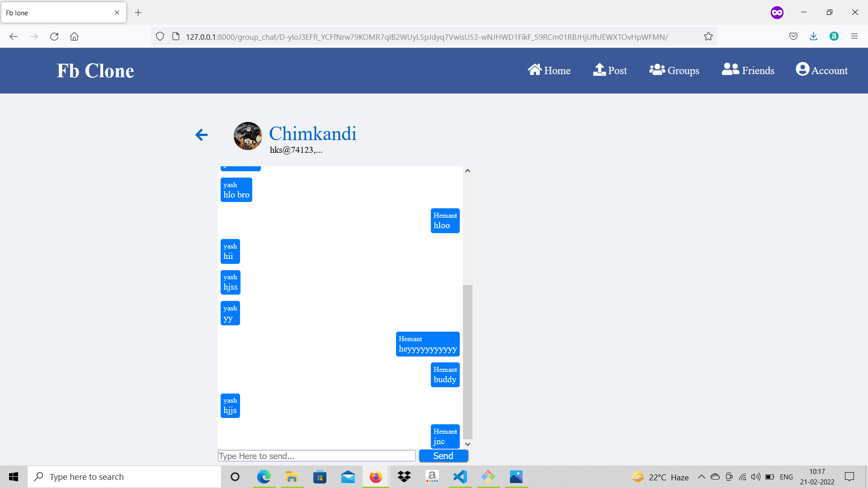This screenshot has width=868, height=488.
Task: Click the browser back arrow
Action: coord(14,37)
